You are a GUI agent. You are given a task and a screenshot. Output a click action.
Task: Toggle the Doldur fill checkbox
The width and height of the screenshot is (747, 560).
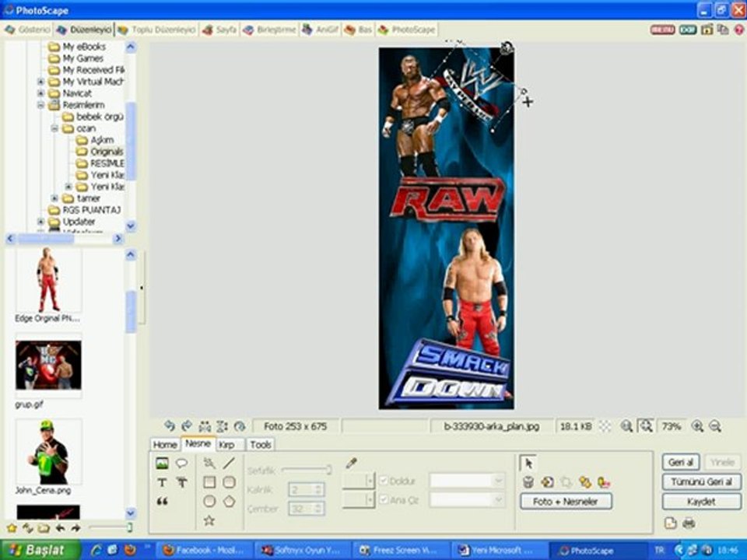coord(384,481)
